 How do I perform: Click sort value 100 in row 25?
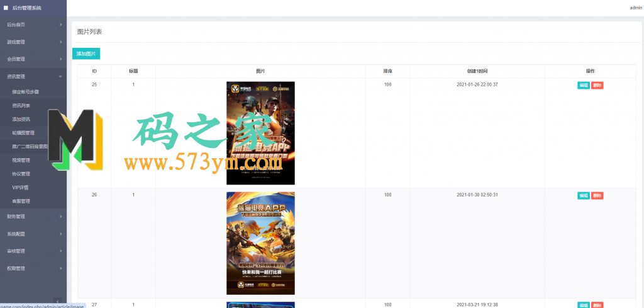point(387,84)
